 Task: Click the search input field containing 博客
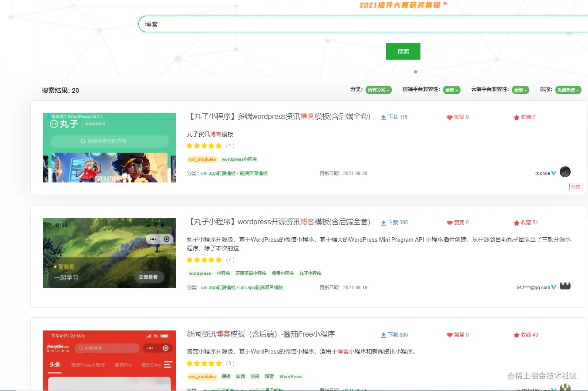click(363, 24)
